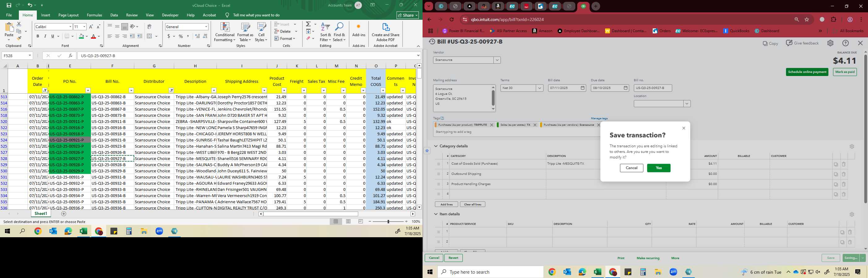Click the Insert Function fx icon
The height and width of the screenshot is (278, 868).
[x=70, y=56]
